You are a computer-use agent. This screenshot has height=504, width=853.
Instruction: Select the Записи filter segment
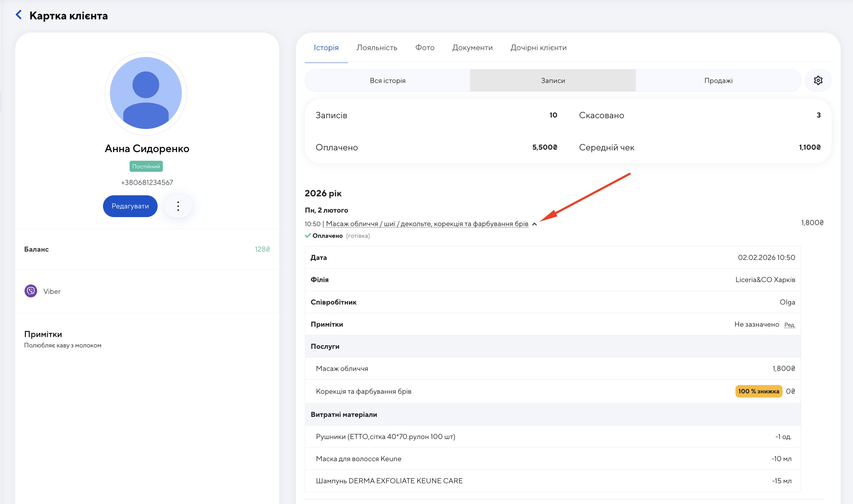click(553, 81)
